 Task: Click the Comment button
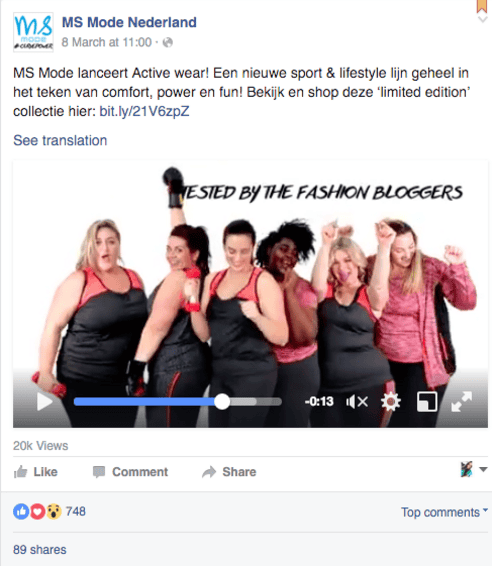[130, 472]
